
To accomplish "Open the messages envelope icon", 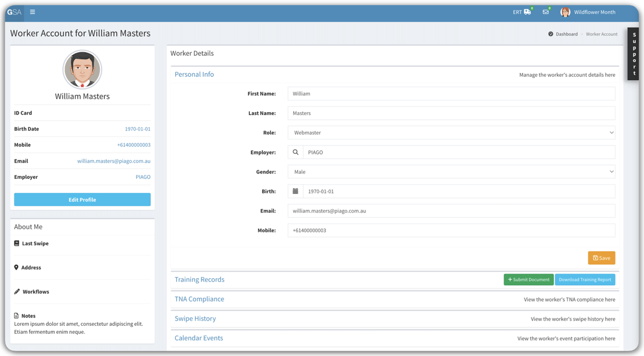I will [545, 10].
